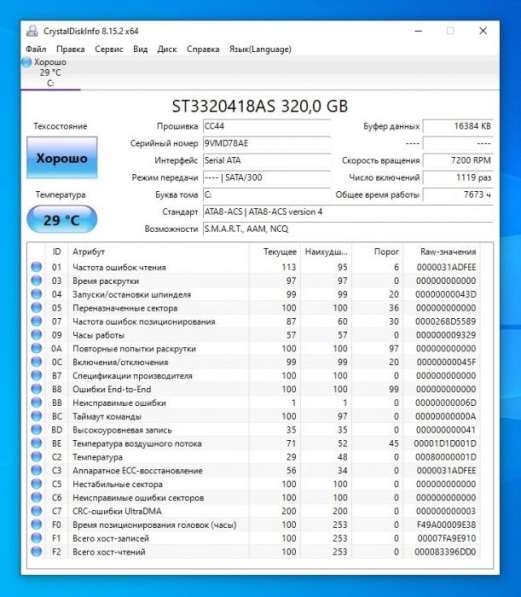Click status icon for C7 CRC-ошибки UltraDMA
Viewport: 521px width, 597px height.
coord(36,511)
